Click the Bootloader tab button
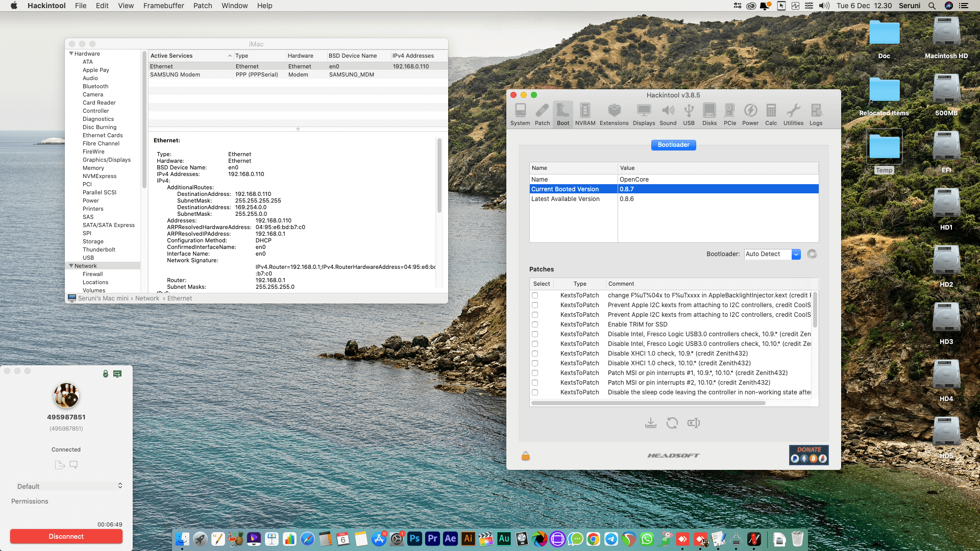 click(673, 145)
